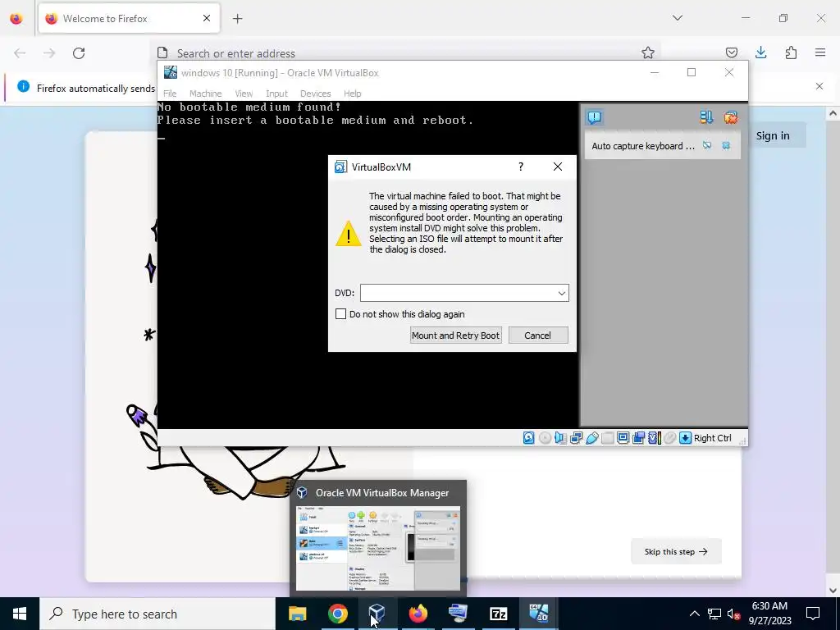This screenshot has height=630, width=840.
Task: Open the File menu in VirtualBox VM window
Action: (x=170, y=94)
